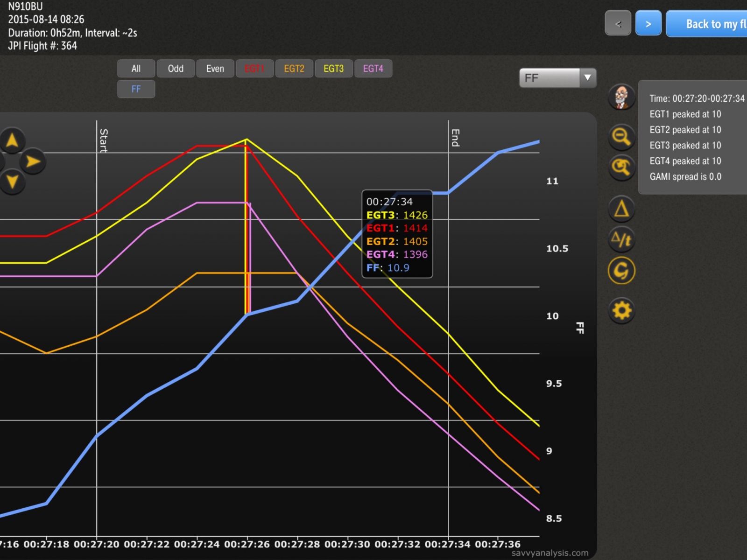Hide the EGT4 series trace
This screenshot has height=560, width=747.
[373, 69]
